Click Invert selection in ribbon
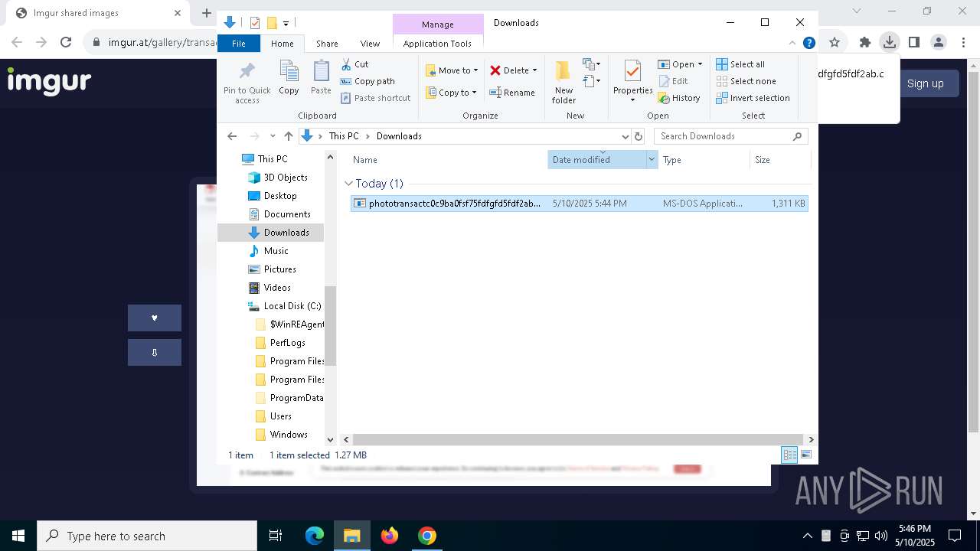Viewport: 980px width, 551px height. pos(753,98)
